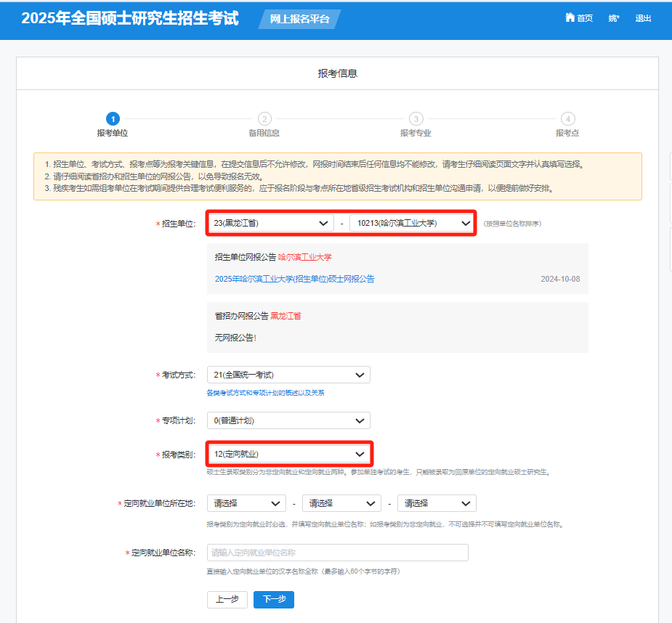Expand the 考试方式 dropdown
The image size is (672, 623).
(x=288, y=375)
